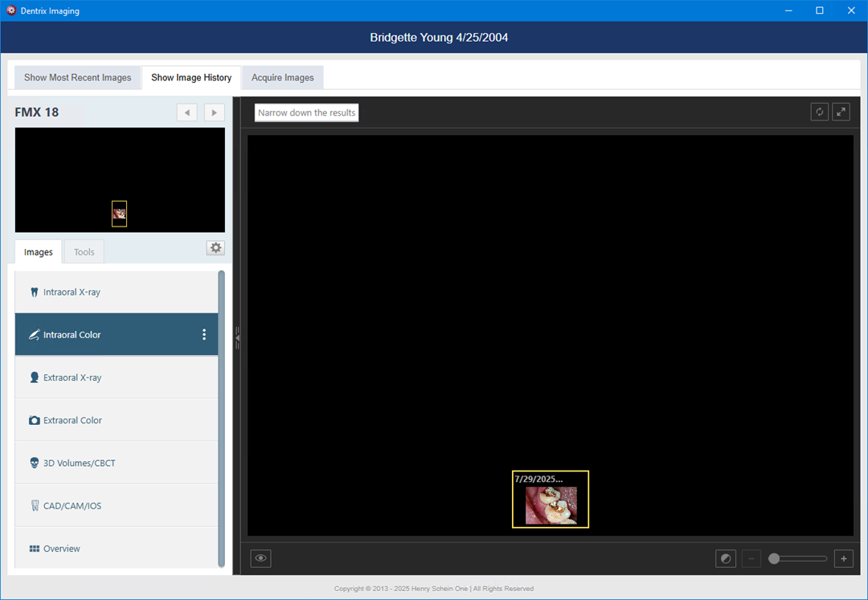Open the Overview category
The height and width of the screenshot is (600, 868).
[x=117, y=549]
